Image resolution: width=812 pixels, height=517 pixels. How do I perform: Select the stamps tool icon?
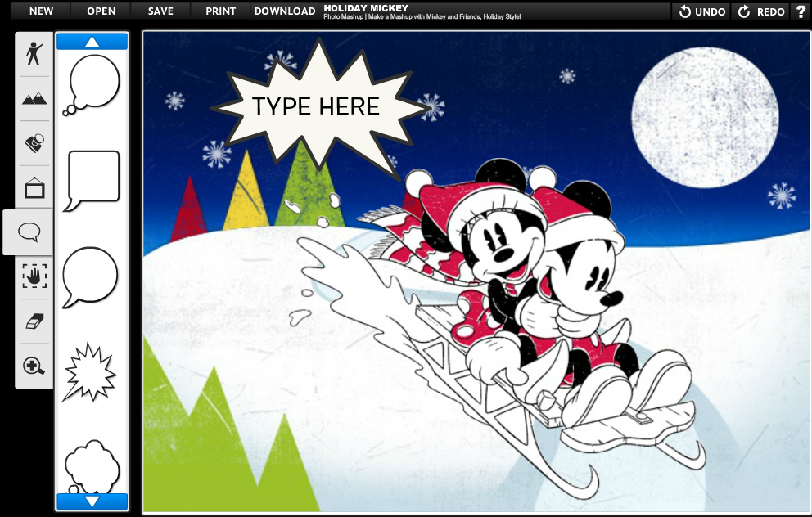(x=34, y=143)
